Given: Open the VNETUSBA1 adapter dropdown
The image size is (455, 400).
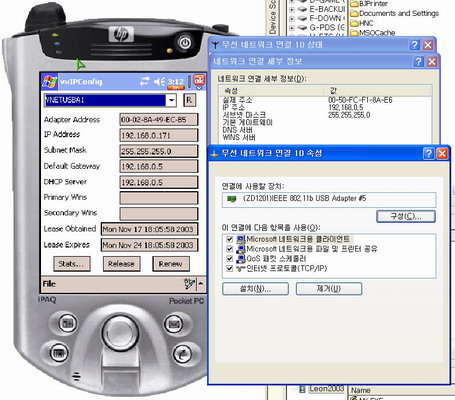Looking at the screenshot, I should [171, 100].
